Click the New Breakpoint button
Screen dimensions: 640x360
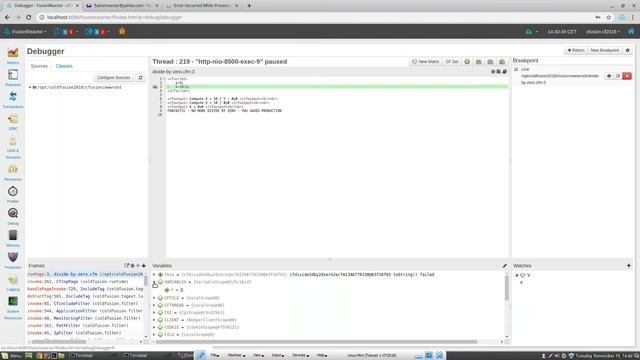click(x=604, y=50)
